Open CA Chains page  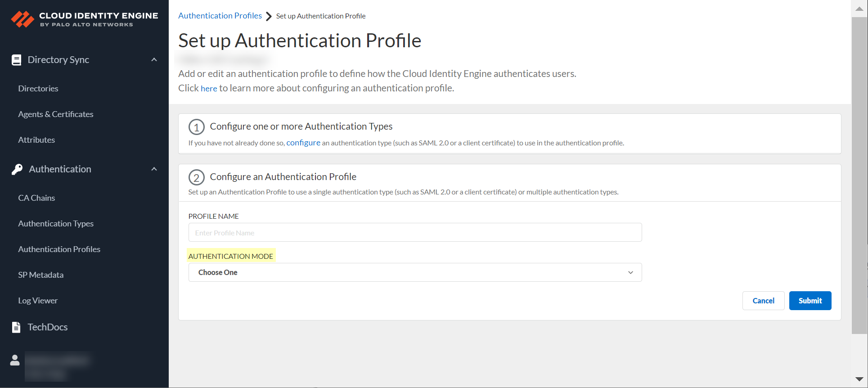click(x=36, y=198)
